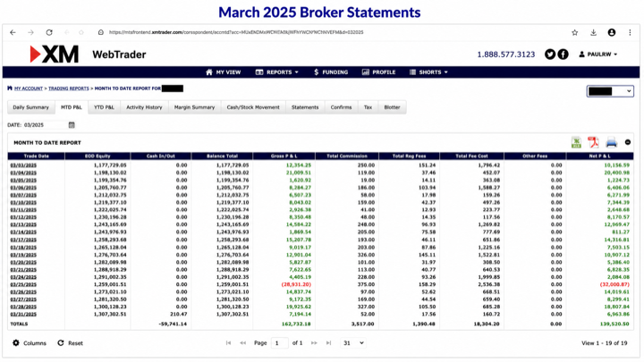Print the month to date report
This screenshot has width=644, height=362.
[612, 142]
